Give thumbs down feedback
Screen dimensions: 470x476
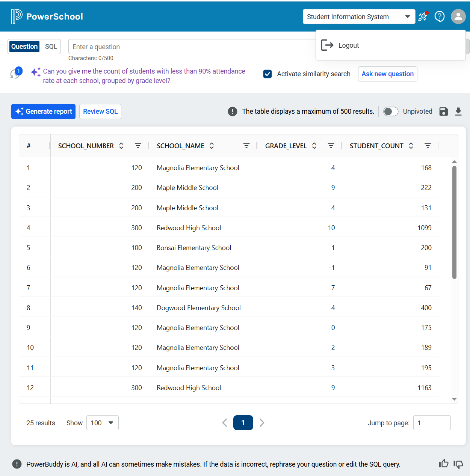point(458,464)
